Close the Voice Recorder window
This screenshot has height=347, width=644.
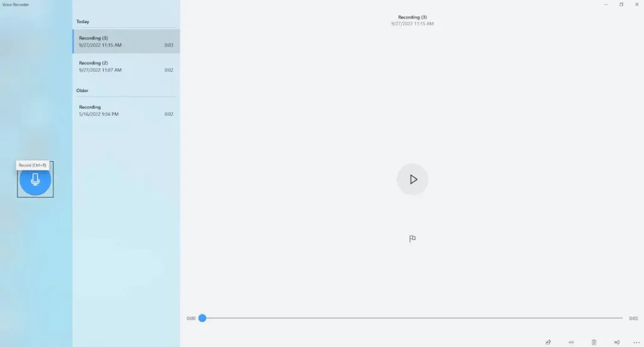click(638, 4)
